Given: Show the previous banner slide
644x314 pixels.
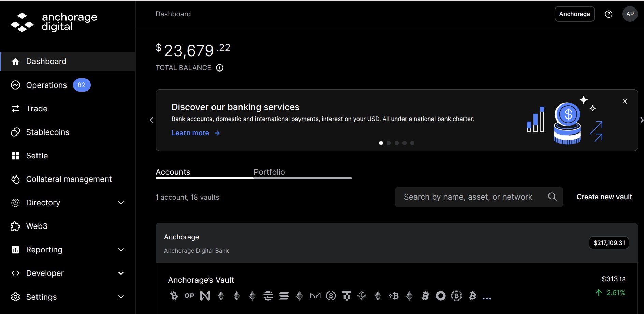Looking at the screenshot, I should tap(151, 120).
